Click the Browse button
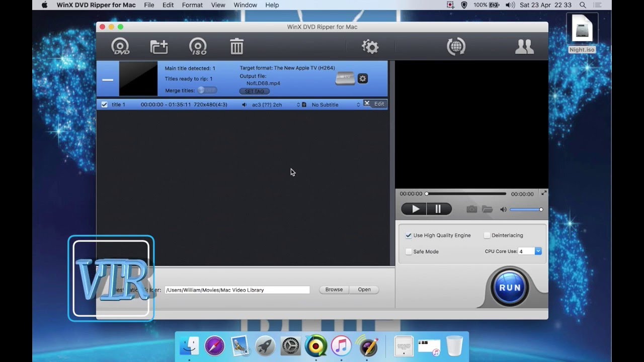The image size is (644, 362). pyautogui.click(x=334, y=290)
